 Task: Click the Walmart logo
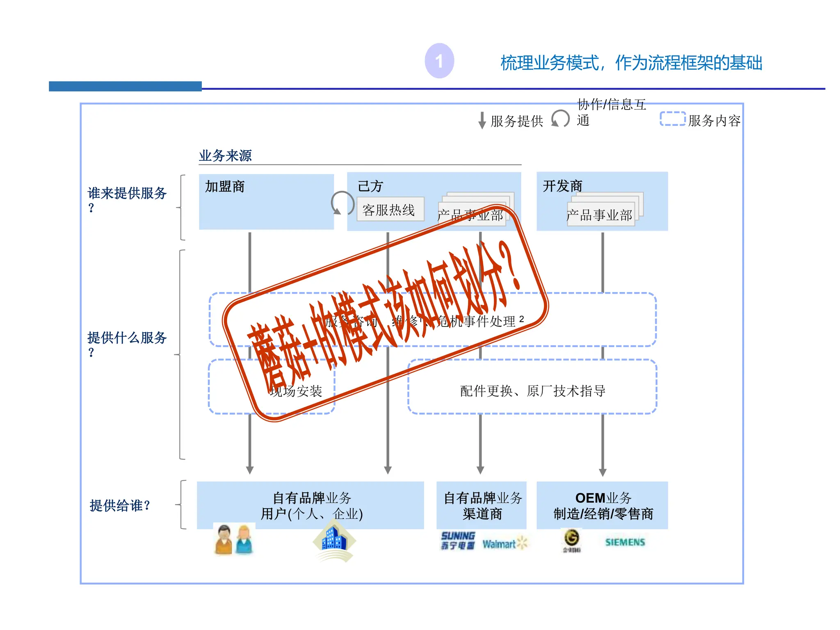pyautogui.click(x=505, y=543)
